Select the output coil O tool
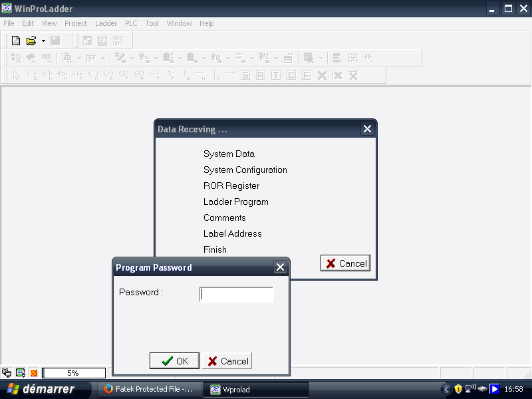The height and width of the screenshot is (399, 532). coord(93,75)
